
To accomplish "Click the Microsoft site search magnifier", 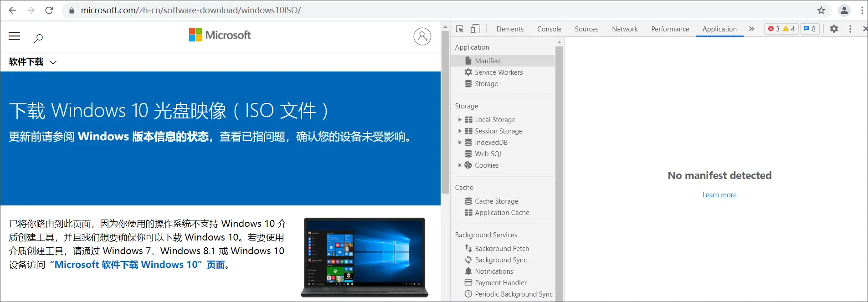I will [x=38, y=38].
